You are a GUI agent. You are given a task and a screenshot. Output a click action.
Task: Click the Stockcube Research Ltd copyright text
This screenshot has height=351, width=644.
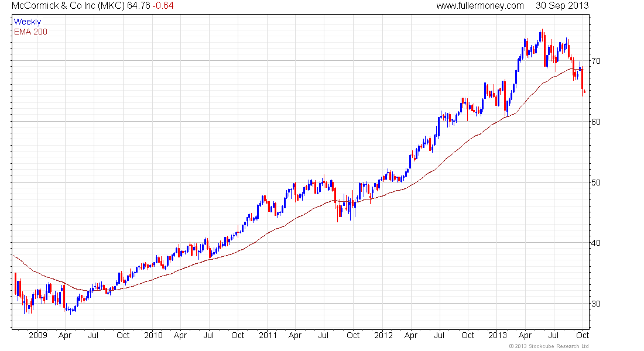(x=549, y=346)
